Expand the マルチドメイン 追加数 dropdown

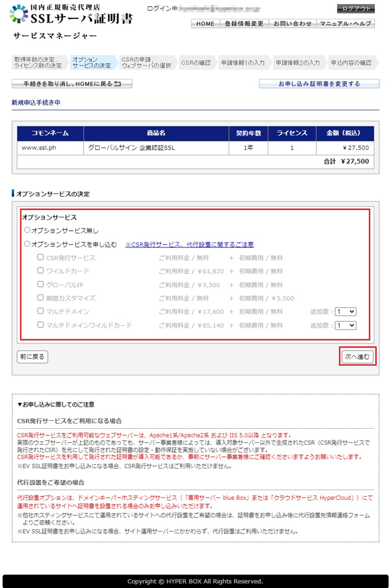pos(345,312)
